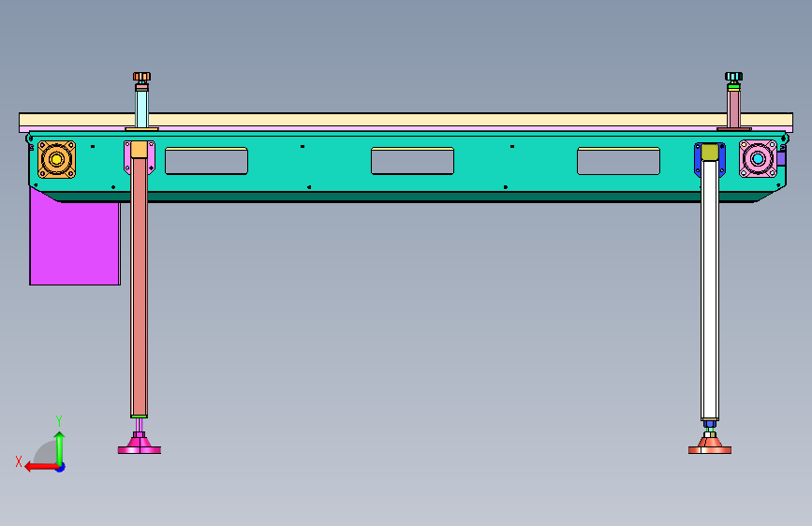Select the cyan adjustment knob on top
This screenshot has height=526, width=812.
click(733, 77)
